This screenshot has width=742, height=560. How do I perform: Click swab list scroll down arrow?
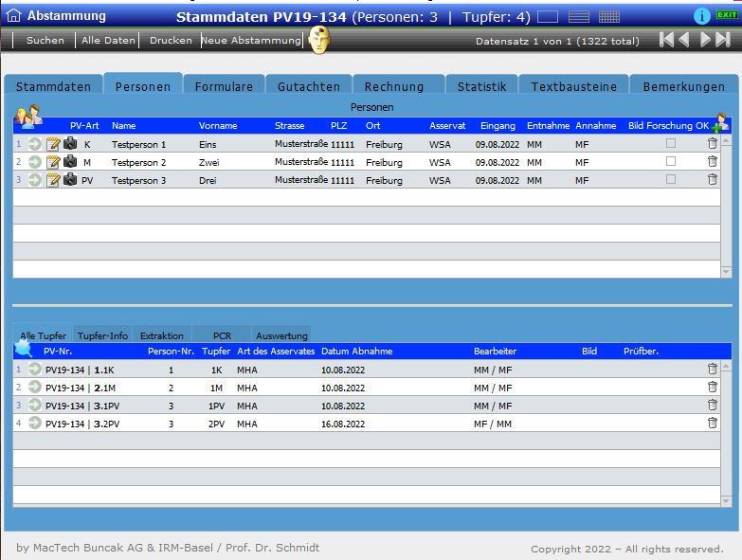coord(726,501)
